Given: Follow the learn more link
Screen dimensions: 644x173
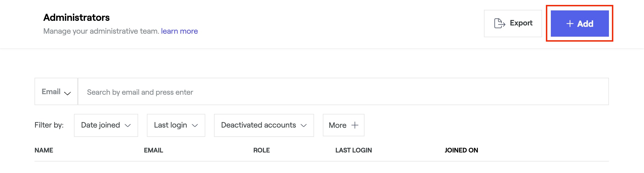Looking at the screenshot, I should tap(179, 31).
